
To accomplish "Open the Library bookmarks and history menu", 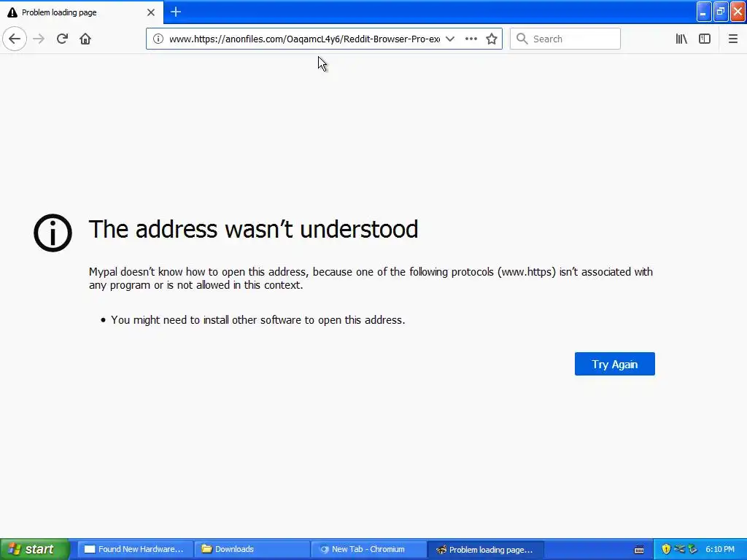I will click(x=681, y=39).
